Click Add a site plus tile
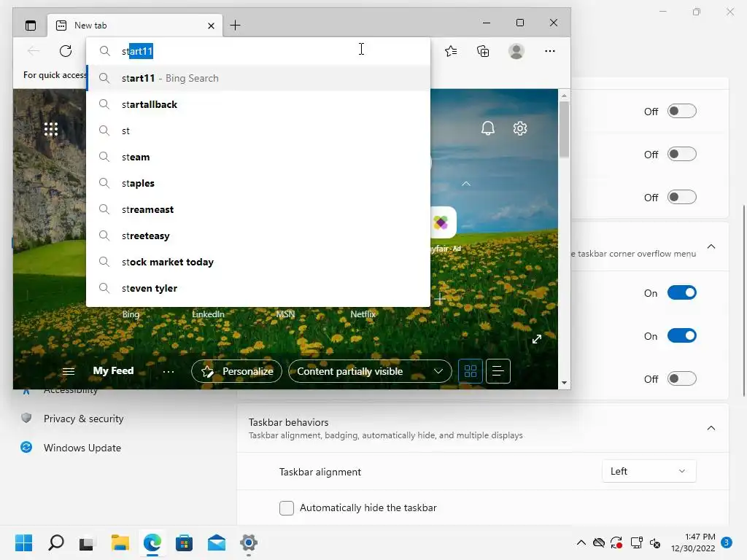 tap(440, 299)
